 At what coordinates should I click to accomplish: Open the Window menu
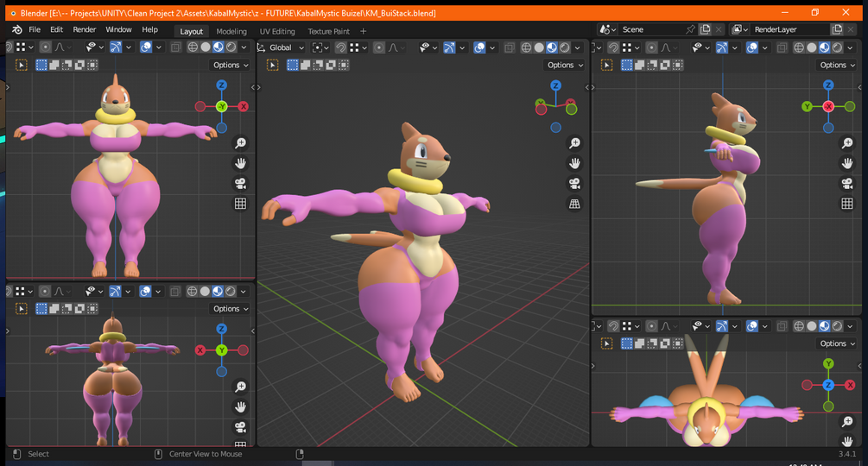(x=118, y=30)
